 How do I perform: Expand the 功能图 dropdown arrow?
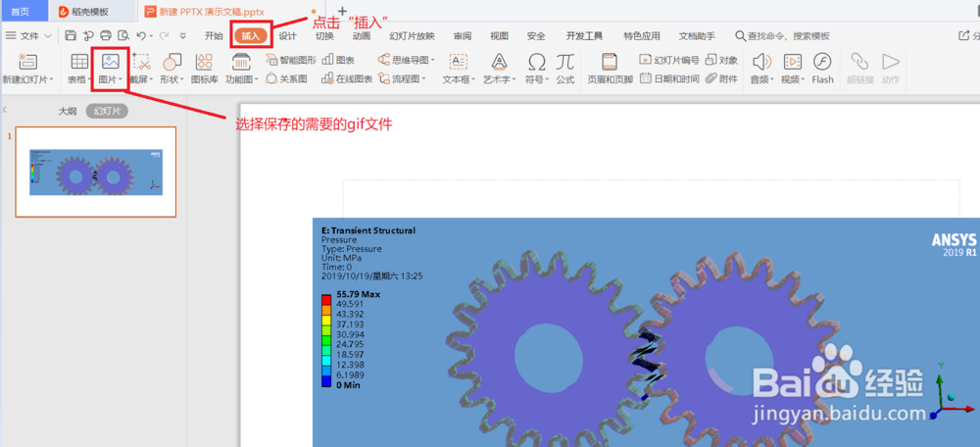point(256,80)
